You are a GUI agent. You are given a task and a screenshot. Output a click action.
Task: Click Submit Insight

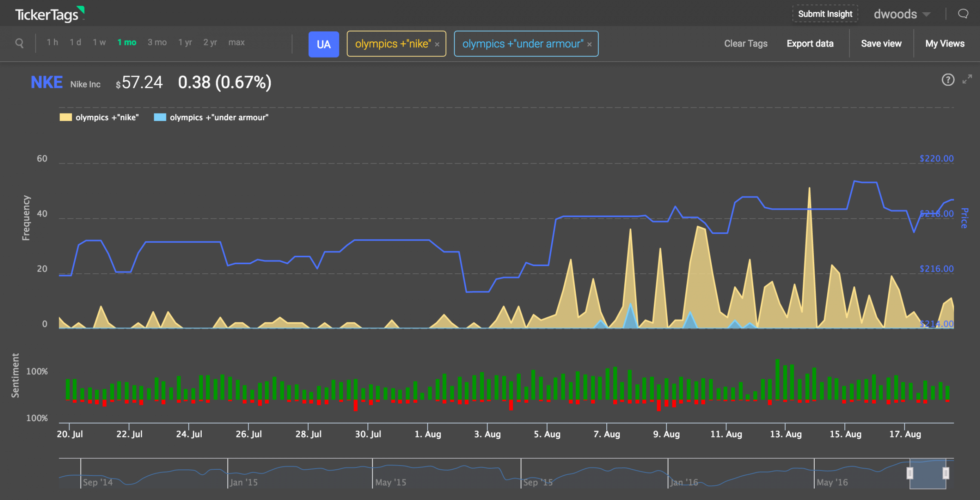(x=825, y=14)
